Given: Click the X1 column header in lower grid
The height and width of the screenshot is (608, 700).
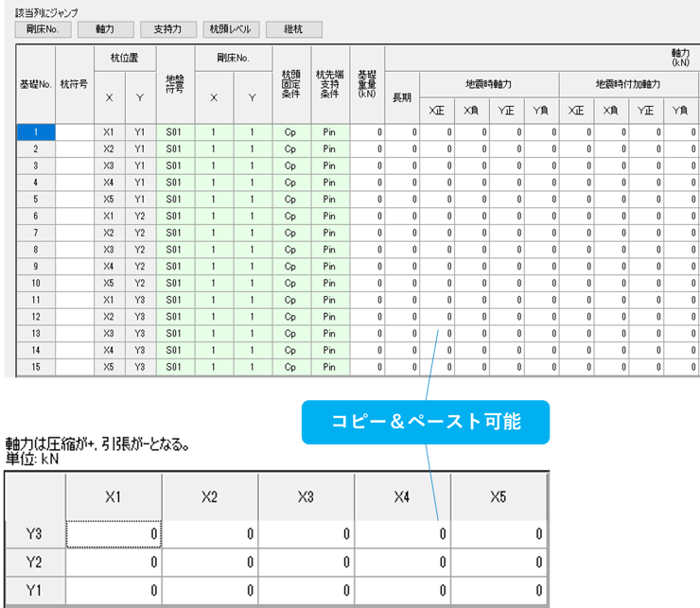Looking at the screenshot, I should pos(114,496).
